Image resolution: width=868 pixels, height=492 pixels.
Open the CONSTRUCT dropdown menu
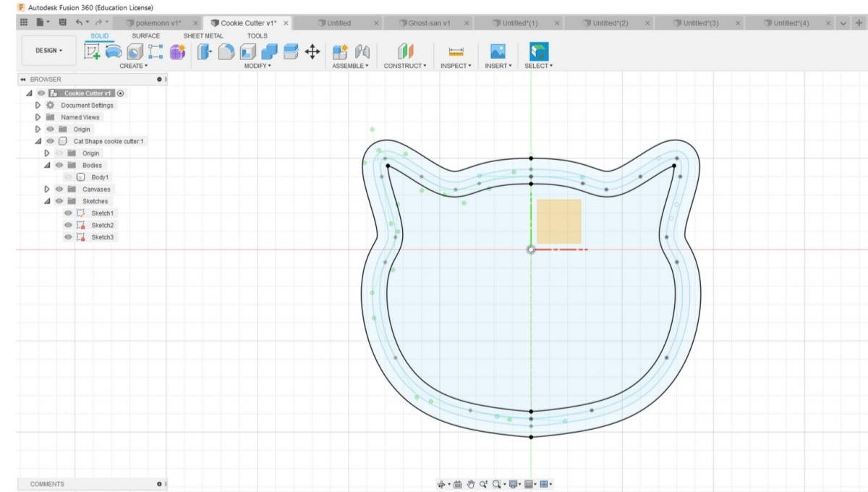pyautogui.click(x=405, y=66)
